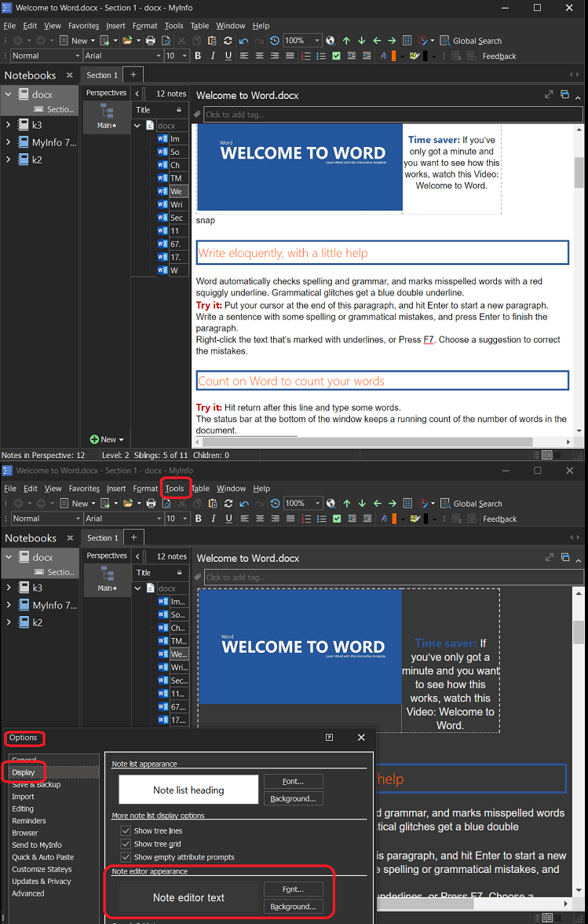The height and width of the screenshot is (924, 588).
Task: Click the green up arrow in the lower toolbar
Action: (346, 504)
